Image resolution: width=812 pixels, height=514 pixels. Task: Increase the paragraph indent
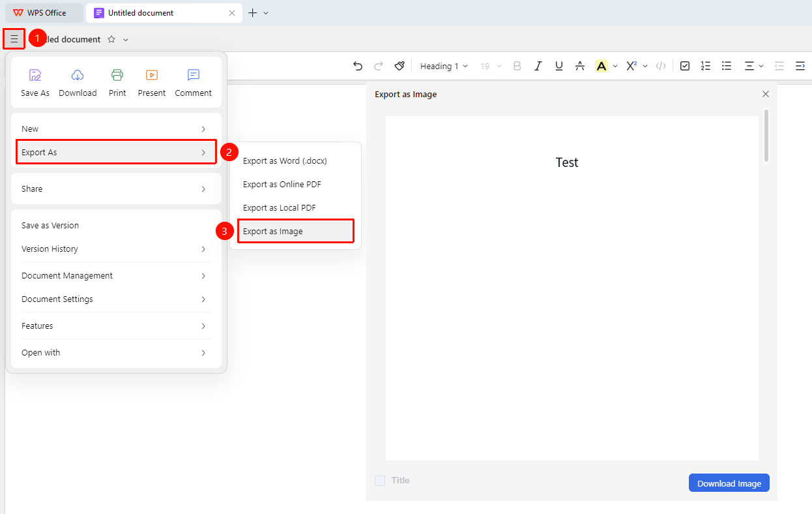[x=800, y=66]
